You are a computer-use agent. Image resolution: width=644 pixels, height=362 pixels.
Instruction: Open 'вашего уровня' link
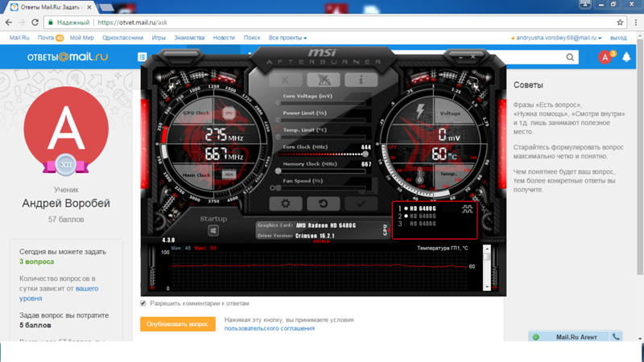point(59,294)
